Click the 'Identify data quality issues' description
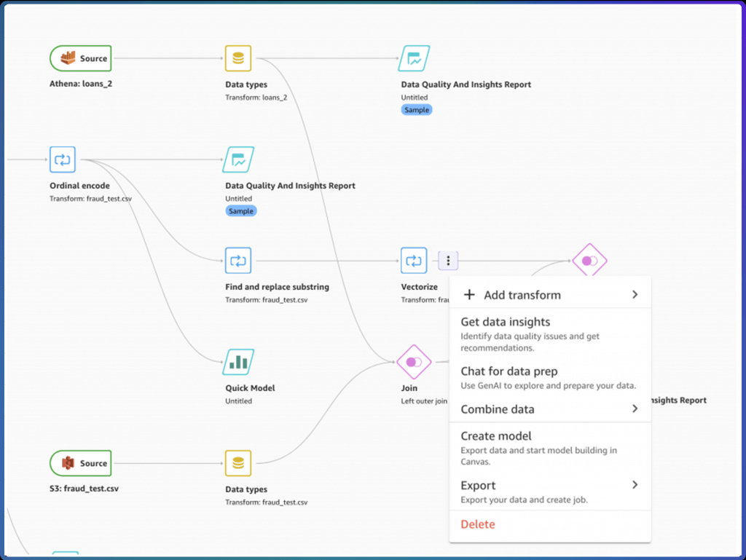This screenshot has height=560, width=746. 530,342
